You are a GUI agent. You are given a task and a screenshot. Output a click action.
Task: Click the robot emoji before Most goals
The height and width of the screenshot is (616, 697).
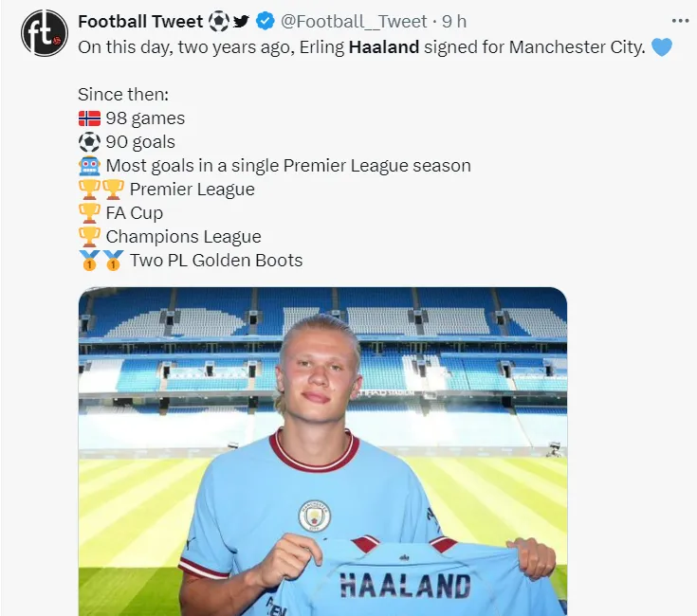[89, 166]
